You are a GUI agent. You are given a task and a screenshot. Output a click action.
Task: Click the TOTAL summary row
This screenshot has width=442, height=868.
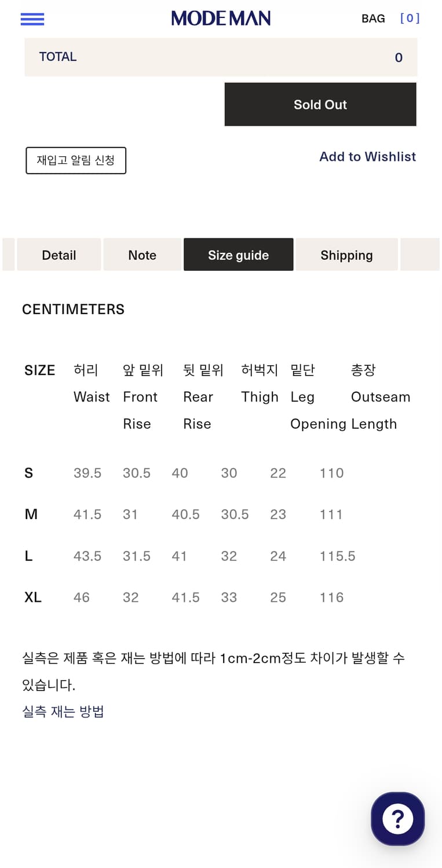[x=221, y=57]
